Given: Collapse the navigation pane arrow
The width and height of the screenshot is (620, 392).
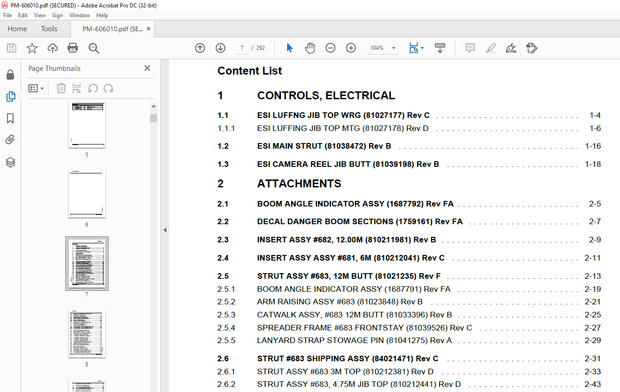Looking at the screenshot, I should click(165, 230).
